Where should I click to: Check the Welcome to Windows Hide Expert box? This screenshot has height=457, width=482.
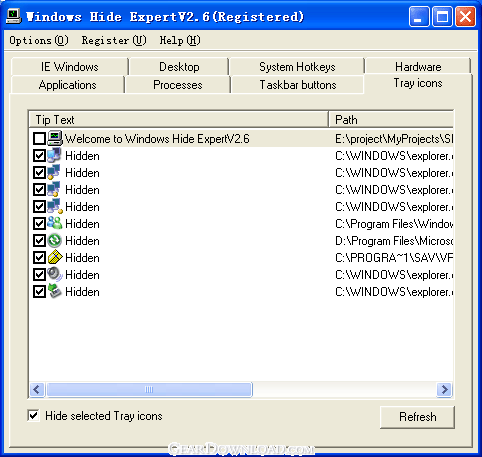coord(39,138)
